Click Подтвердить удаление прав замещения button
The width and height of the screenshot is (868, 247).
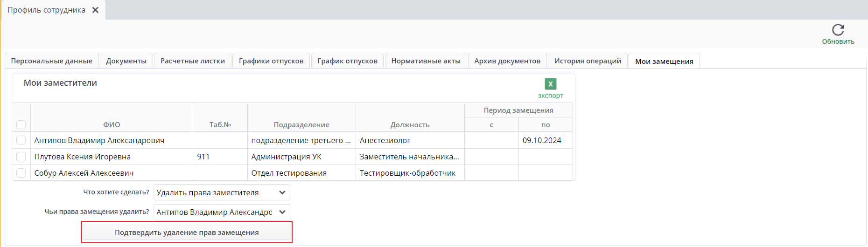pos(187,232)
